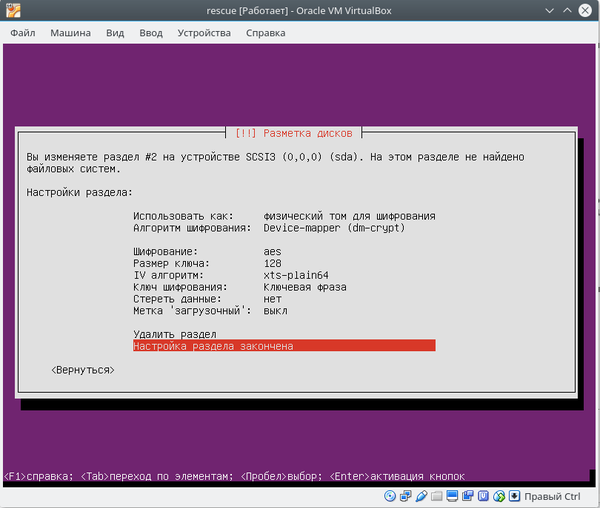Open the network adapters status icon
Image resolution: width=600 pixels, height=508 pixels.
(406, 496)
